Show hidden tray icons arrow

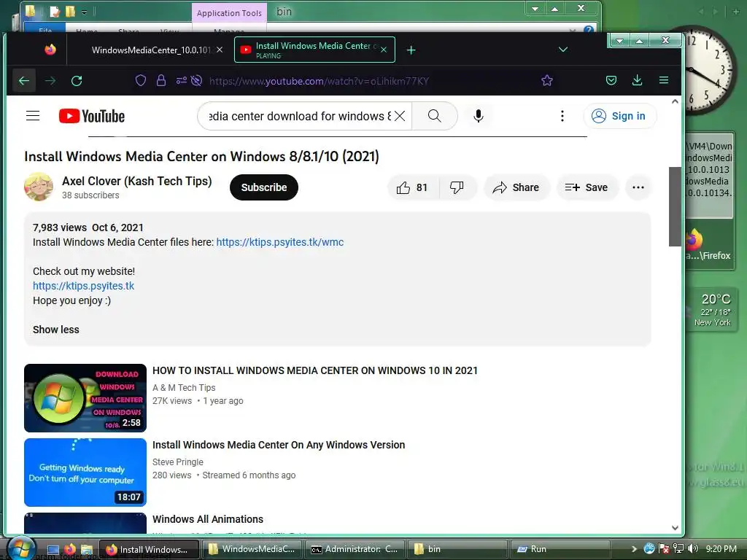[634, 549]
